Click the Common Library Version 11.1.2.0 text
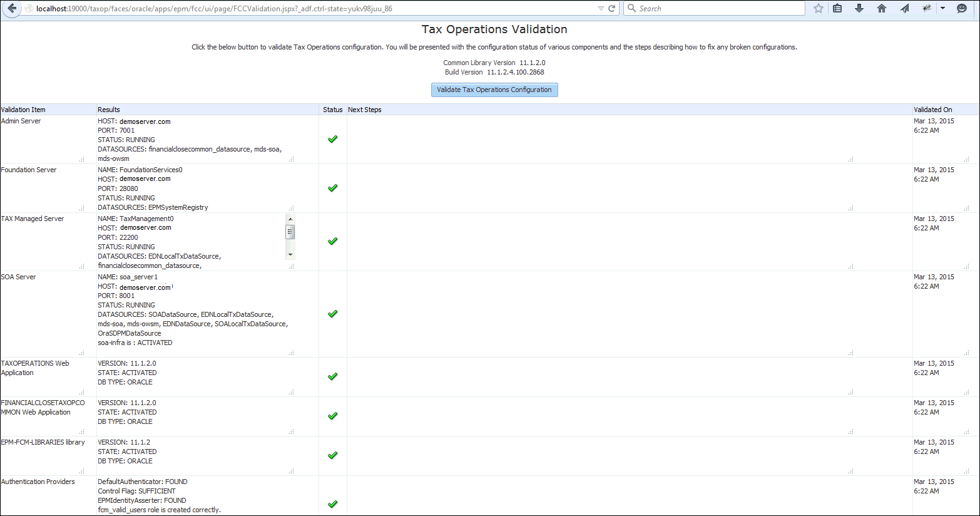Screen dimensions: 980x516 click(494, 63)
